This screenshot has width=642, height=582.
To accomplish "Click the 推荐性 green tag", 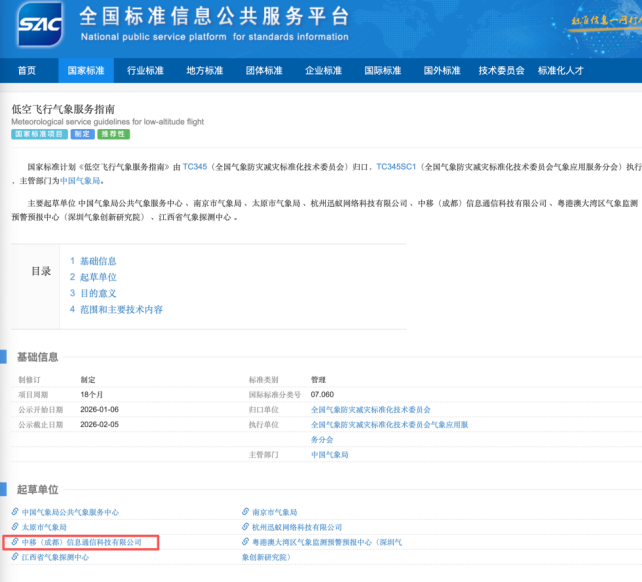I will 113,134.
